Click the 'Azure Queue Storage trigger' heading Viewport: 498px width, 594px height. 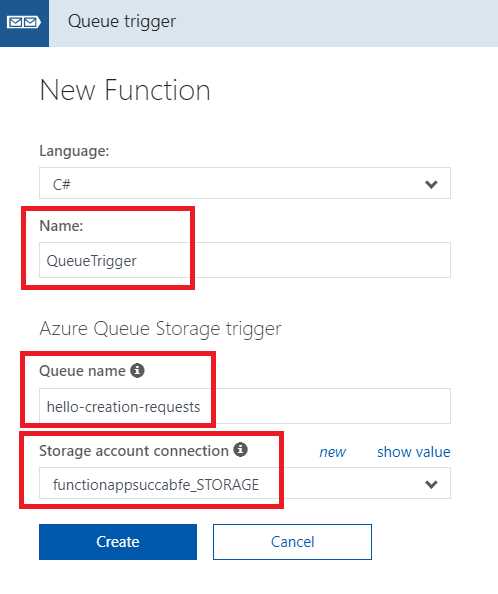tap(161, 329)
